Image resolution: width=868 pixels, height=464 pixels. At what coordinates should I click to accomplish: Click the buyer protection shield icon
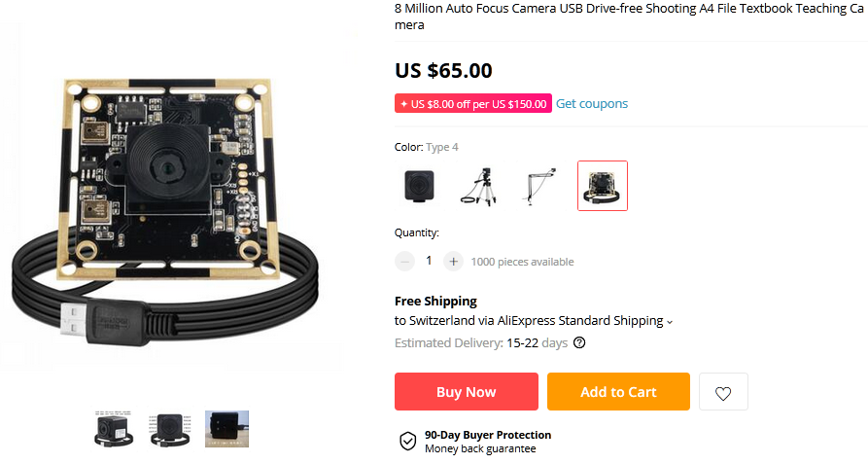coord(408,442)
